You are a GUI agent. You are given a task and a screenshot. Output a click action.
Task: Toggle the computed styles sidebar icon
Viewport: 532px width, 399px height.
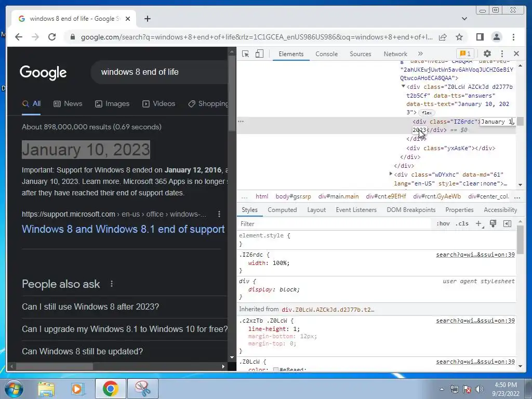coord(507,223)
